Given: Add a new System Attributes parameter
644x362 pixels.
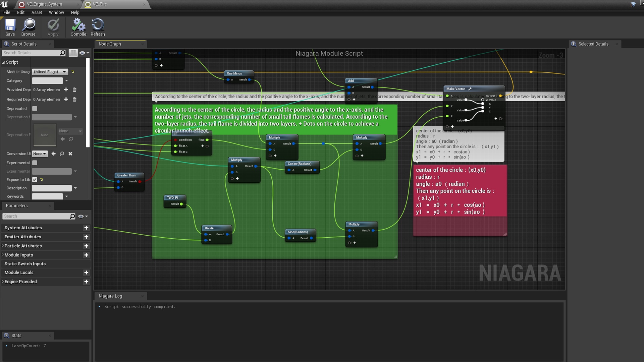Looking at the screenshot, I should tap(86, 228).
